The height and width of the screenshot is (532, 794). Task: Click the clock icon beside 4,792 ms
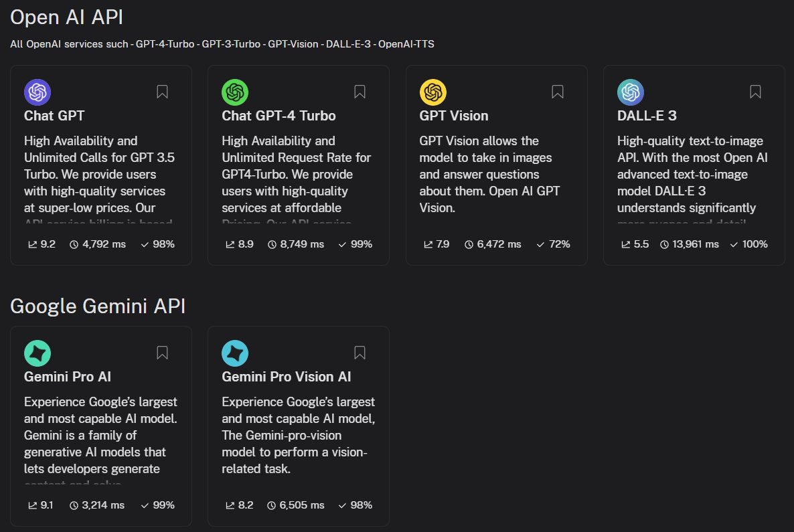tap(74, 244)
